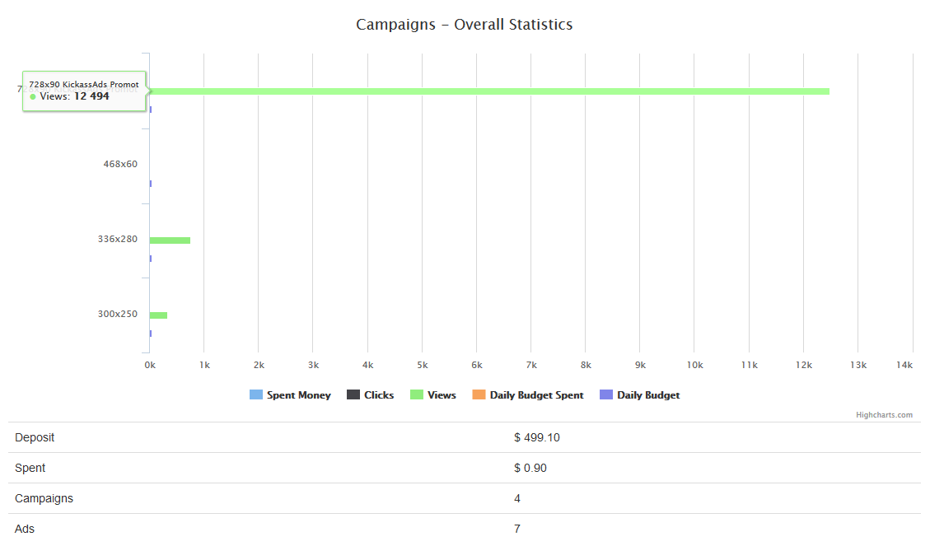This screenshot has width=930, height=560.
Task: Hide the Clicks series via legend text
Action: coord(379,395)
